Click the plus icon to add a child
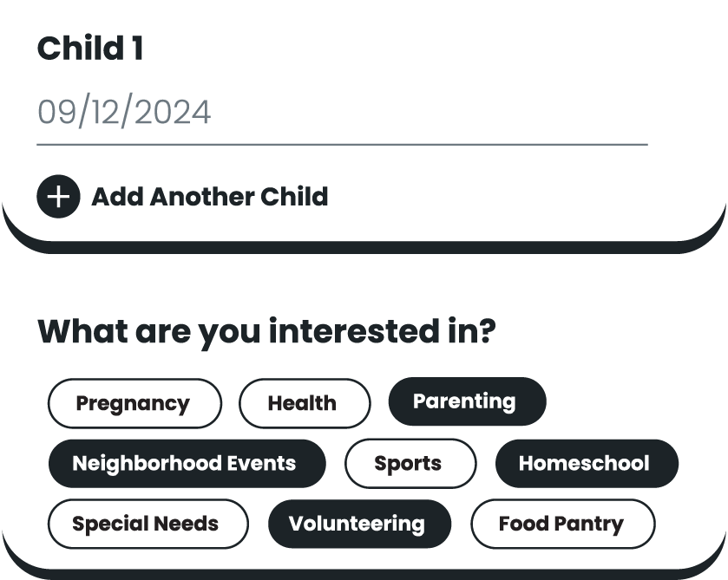This screenshot has height=580, width=728. coord(58,197)
